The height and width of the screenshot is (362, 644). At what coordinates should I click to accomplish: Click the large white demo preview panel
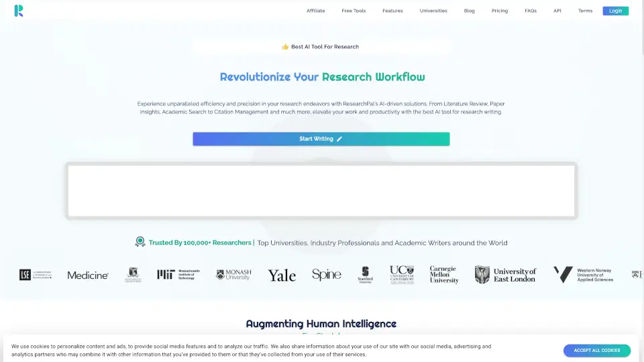[x=321, y=190]
